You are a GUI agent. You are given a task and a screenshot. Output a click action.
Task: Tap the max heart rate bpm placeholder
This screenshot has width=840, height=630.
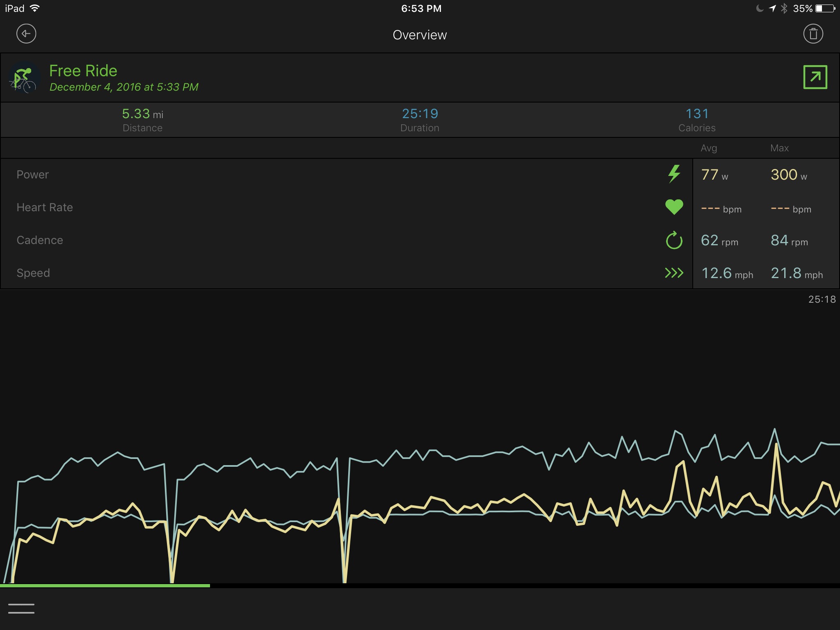[791, 209]
